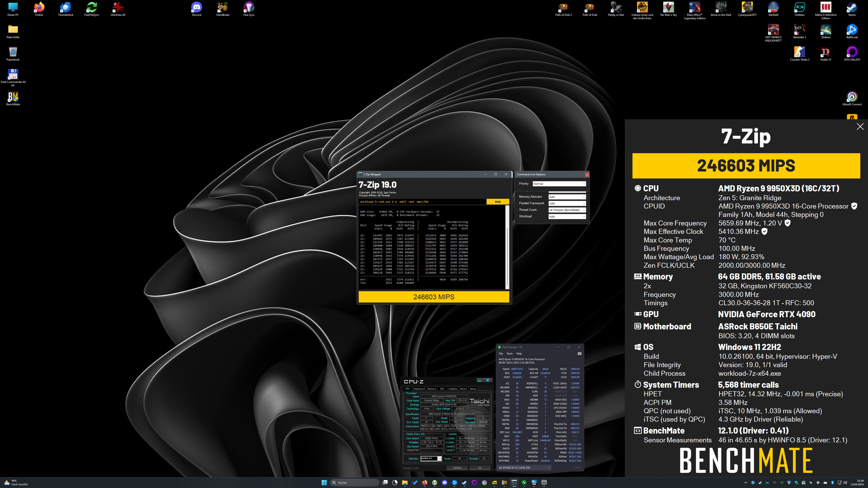Open the Steam desktop shortcut
Viewport: 868px width, 488px height.
[x=852, y=9]
